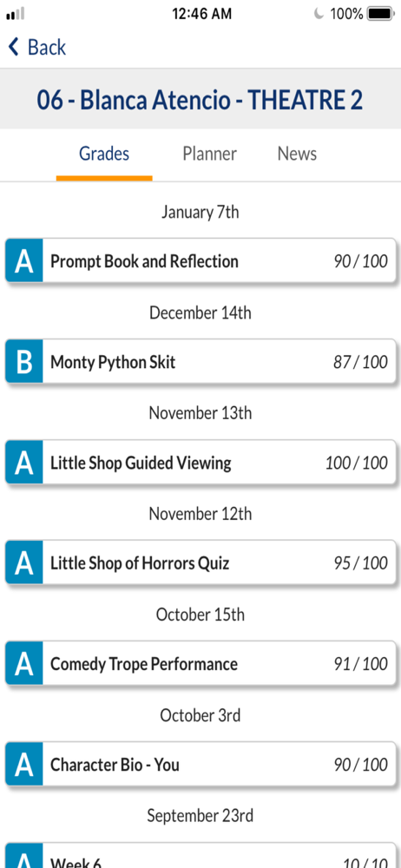The width and height of the screenshot is (401, 868).
Task: Tap the cellular signal bars icon
Action: click(16, 14)
